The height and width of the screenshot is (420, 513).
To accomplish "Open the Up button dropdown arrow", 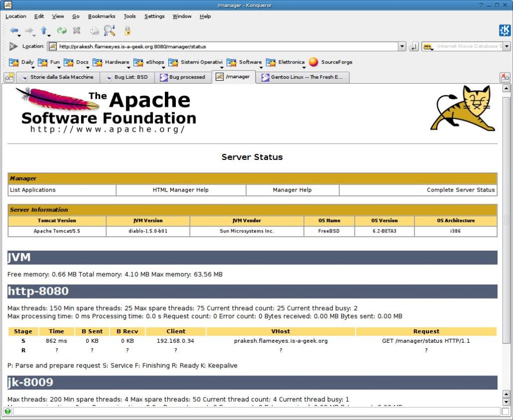I will pos(49,36).
